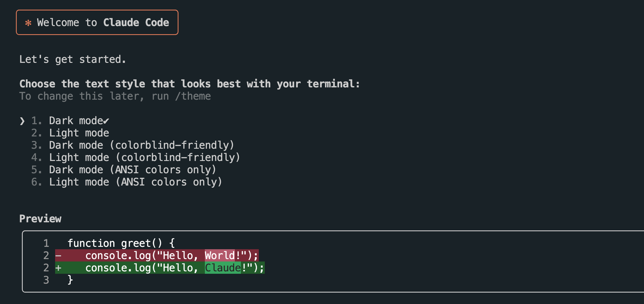Screen dimensions: 644x304
Task: Click the selection arrow pointer before option 1
Action: tap(22, 121)
